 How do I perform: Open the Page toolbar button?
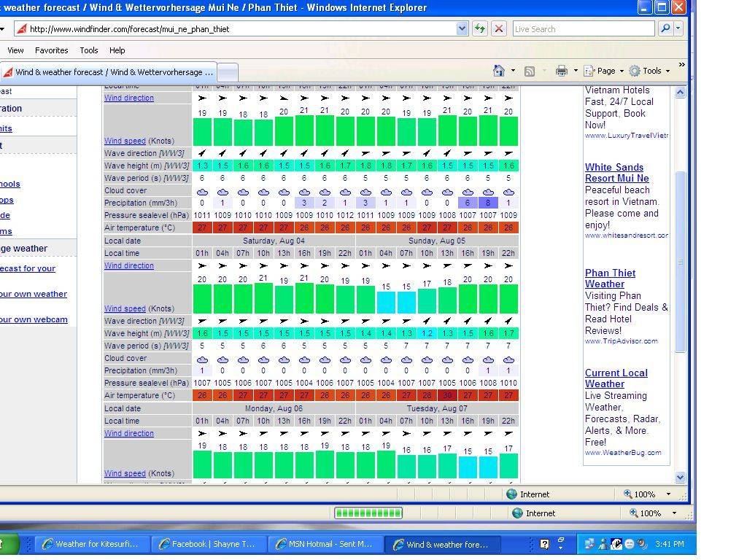pos(603,71)
